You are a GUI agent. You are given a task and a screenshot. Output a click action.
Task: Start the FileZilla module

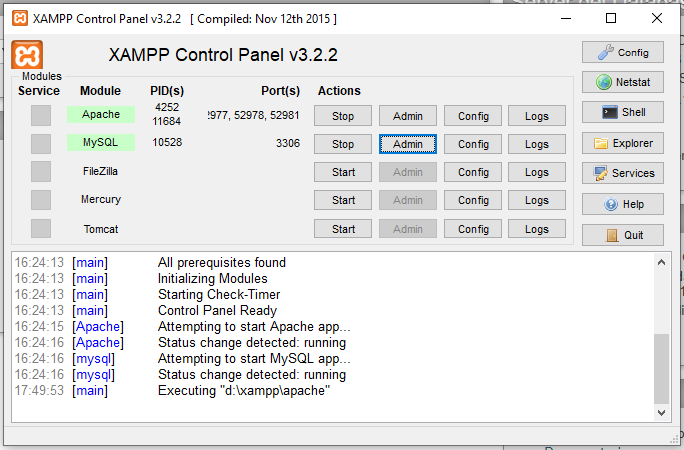point(343,172)
